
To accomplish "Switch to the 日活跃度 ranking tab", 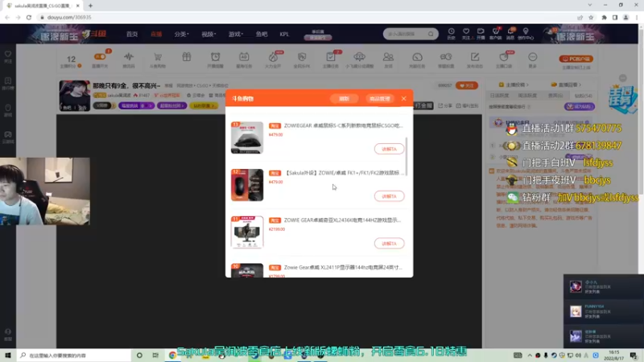I will point(499,96).
